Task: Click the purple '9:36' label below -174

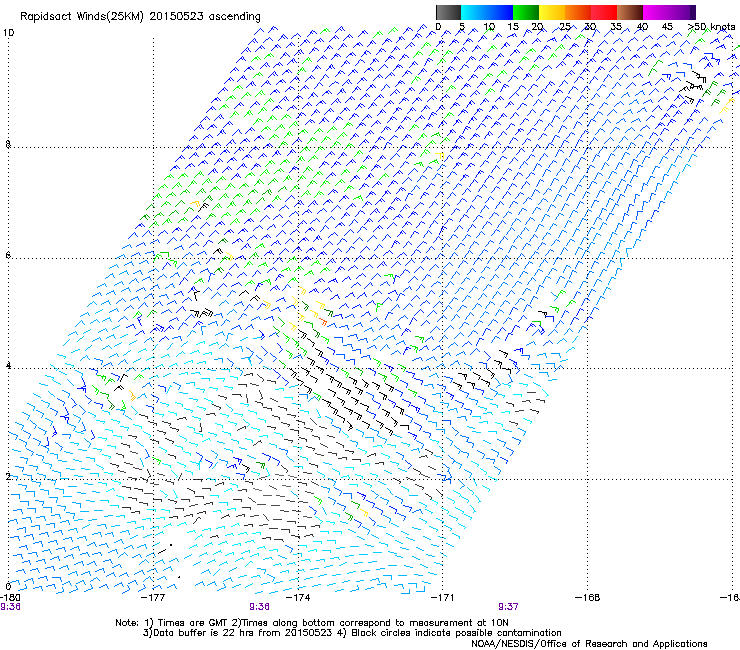Action: point(260,607)
